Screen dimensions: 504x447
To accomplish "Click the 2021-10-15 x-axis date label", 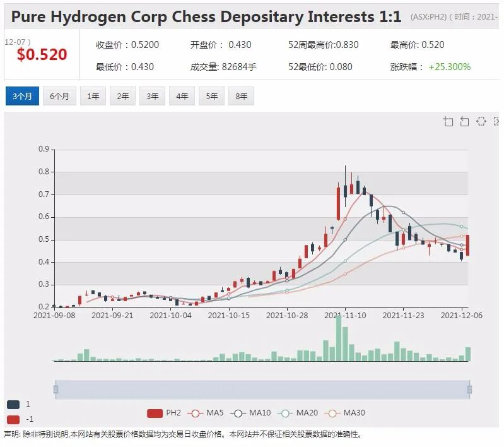I will tap(229, 316).
